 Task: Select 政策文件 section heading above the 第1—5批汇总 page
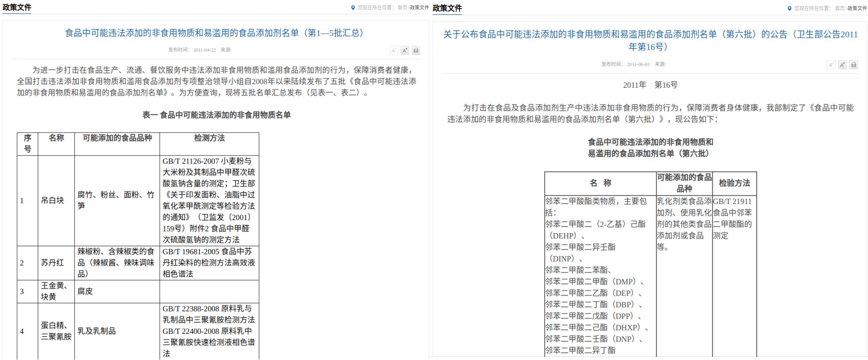pos(17,7)
